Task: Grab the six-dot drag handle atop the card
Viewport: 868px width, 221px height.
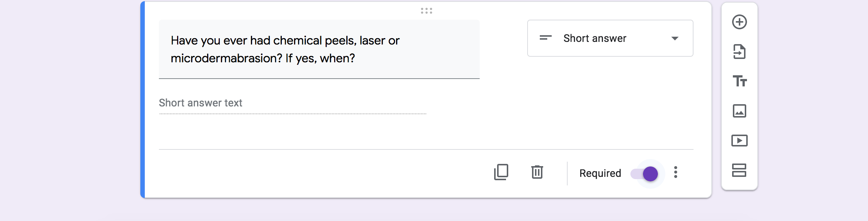Action: coord(427,11)
